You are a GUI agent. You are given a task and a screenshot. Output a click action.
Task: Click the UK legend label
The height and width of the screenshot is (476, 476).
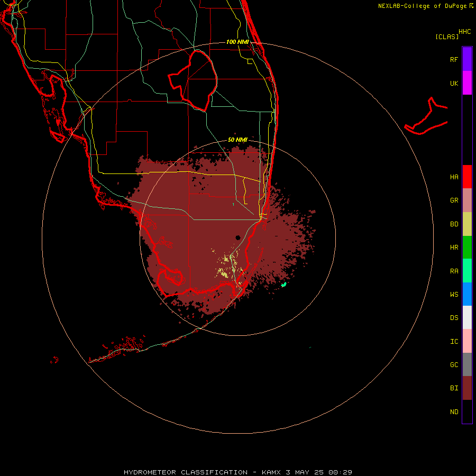[454, 83]
